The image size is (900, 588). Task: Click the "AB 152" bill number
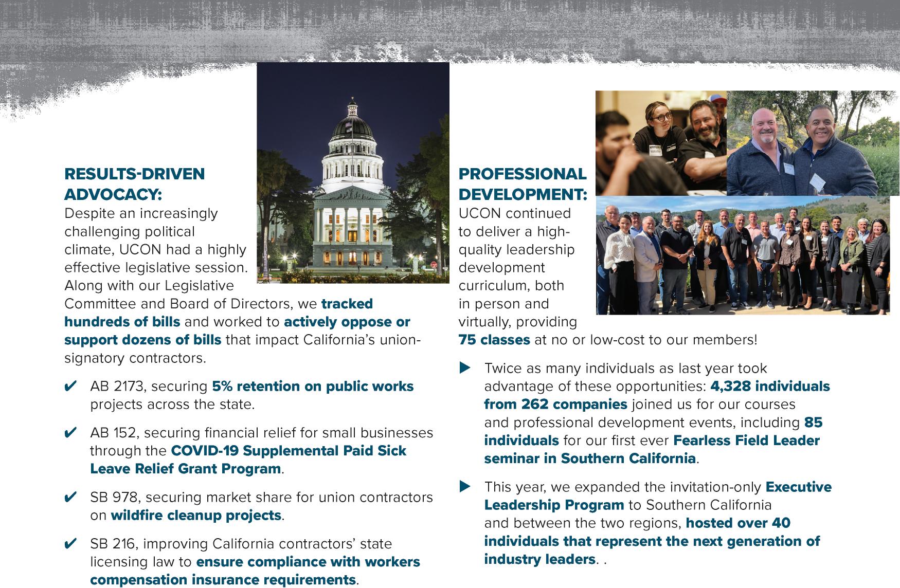pyautogui.click(x=114, y=433)
